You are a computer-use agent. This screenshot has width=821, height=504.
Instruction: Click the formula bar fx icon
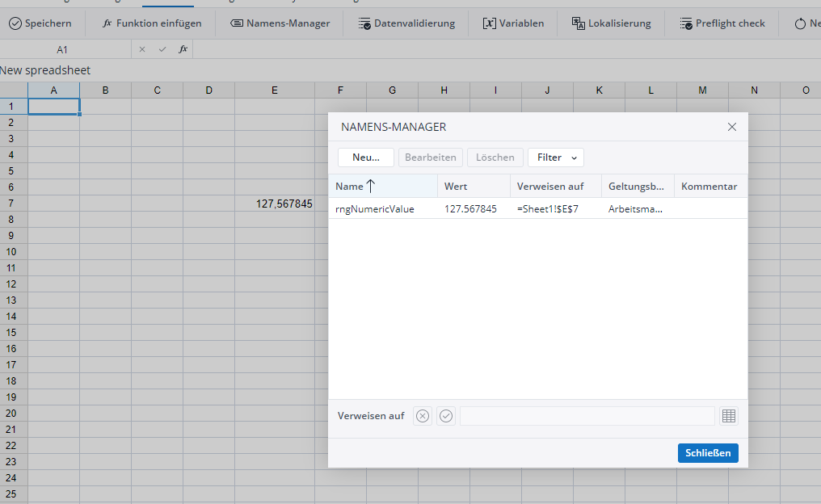tap(183, 49)
